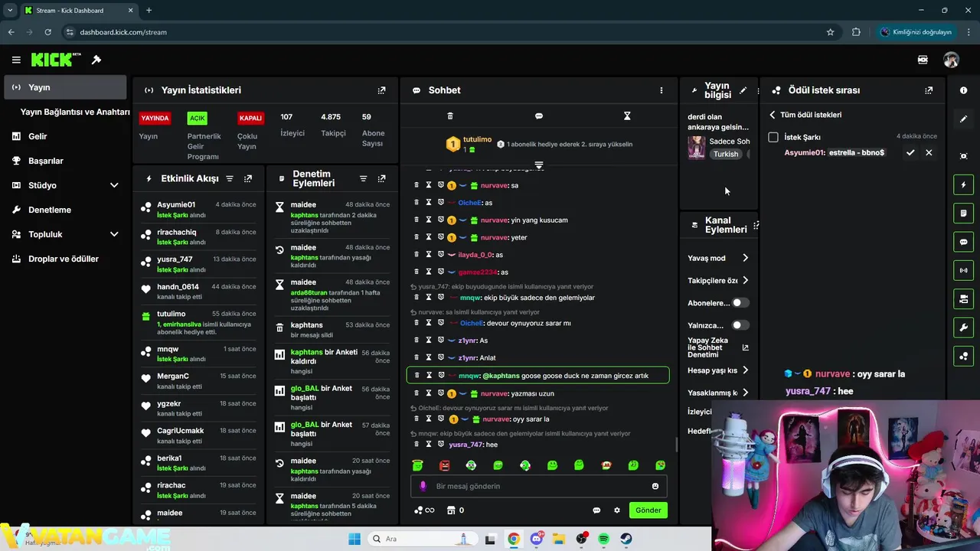The image size is (980, 551).
Task: Open Gelir in the left sidebar
Action: [x=65, y=136]
